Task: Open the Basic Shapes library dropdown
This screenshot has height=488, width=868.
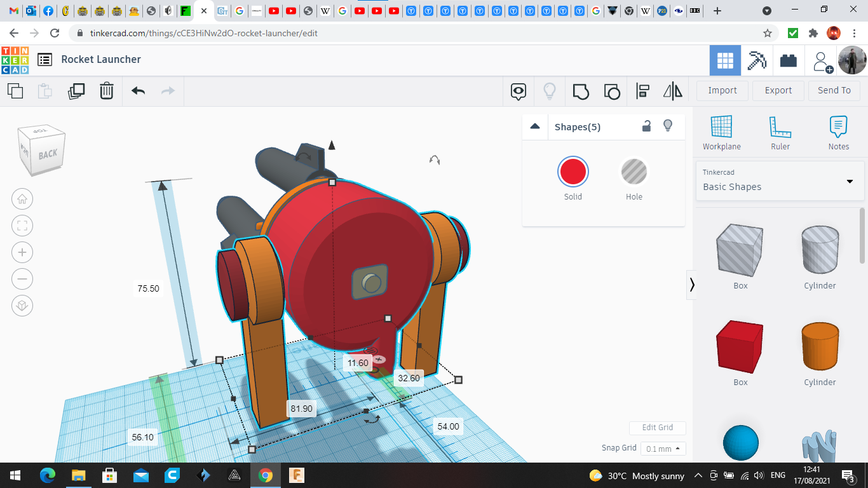Action: 779,180
